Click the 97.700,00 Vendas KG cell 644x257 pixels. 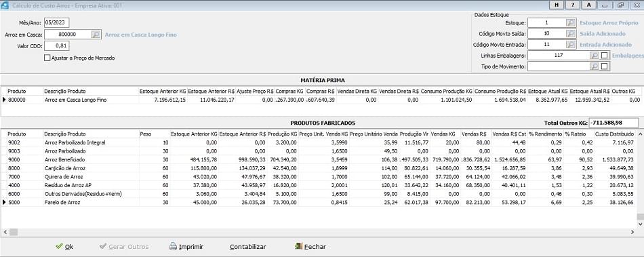(445, 202)
